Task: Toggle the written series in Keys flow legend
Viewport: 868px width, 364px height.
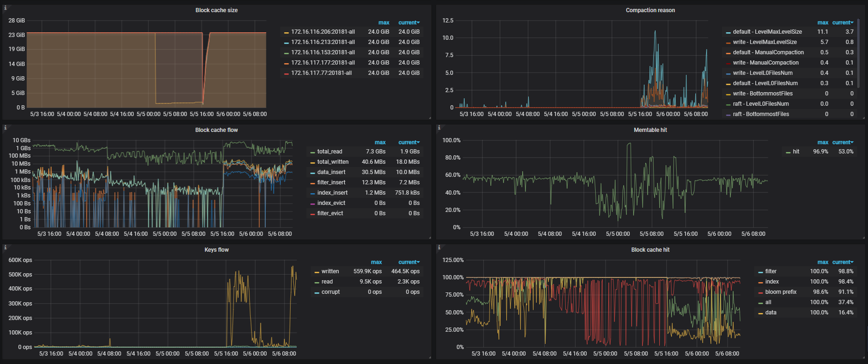Action: click(330, 271)
